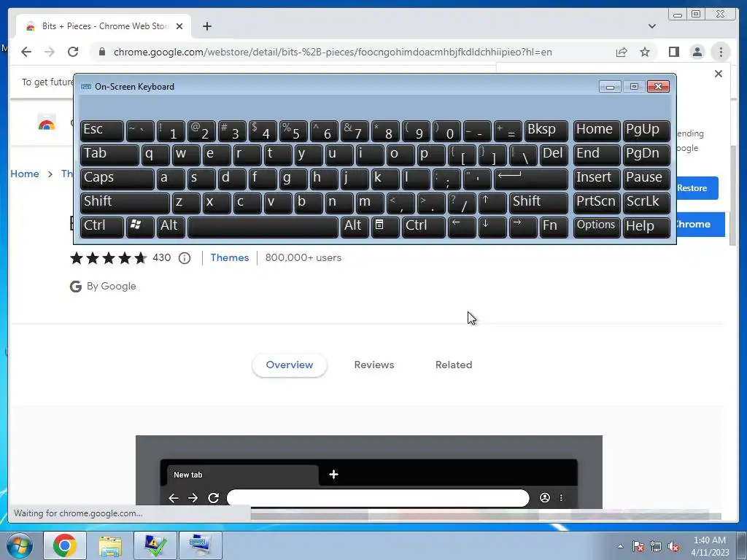Click the Action Center flag icon
Screen dimensions: 747x560
point(638,547)
